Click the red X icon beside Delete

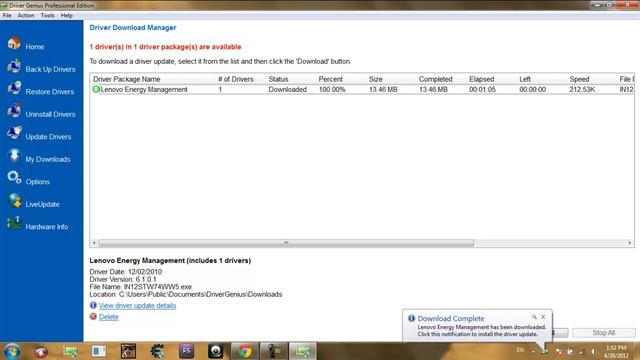click(93, 317)
